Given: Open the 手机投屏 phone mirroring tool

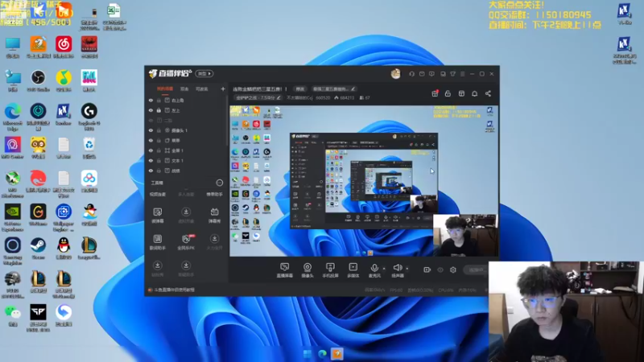Looking at the screenshot, I should (330, 270).
